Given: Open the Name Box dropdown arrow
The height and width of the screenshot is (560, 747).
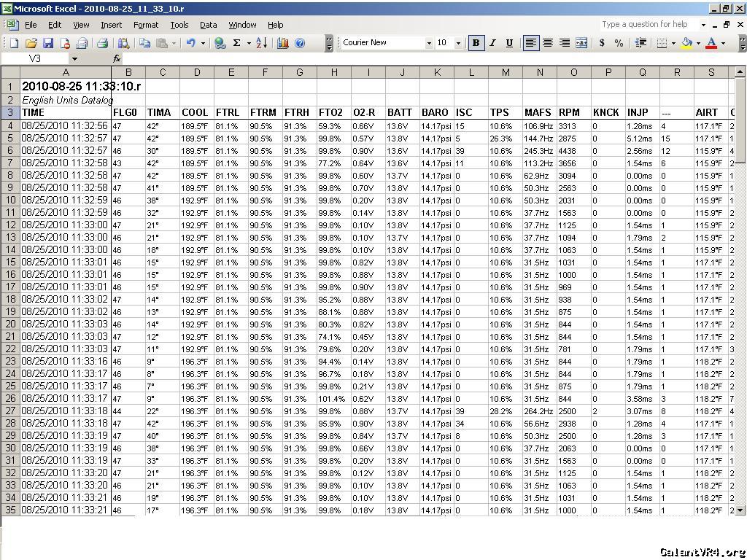Looking at the screenshot, I should click(x=74, y=58).
